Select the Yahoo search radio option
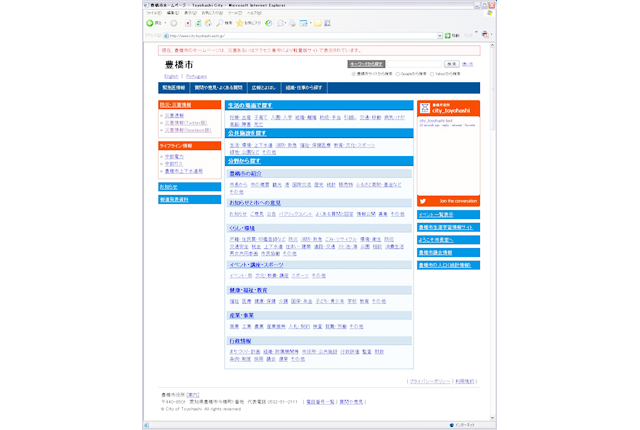 (432, 74)
